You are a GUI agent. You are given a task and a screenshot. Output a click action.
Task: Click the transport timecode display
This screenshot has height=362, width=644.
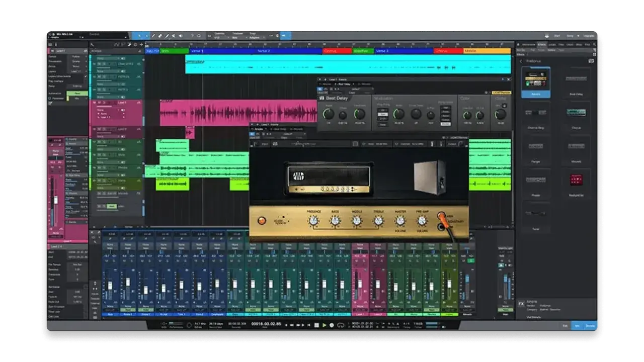[x=266, y=325]
